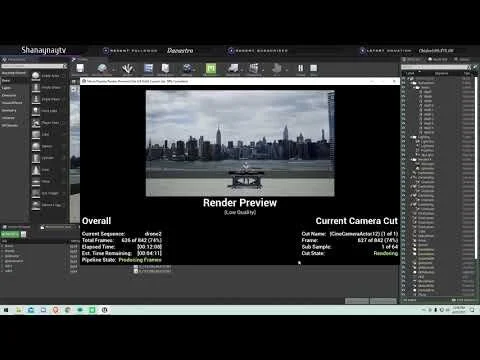Viewport: 480px width, 360px height.
Task: Click the sub sample value 1 of 64
Action: pos(390,247)
